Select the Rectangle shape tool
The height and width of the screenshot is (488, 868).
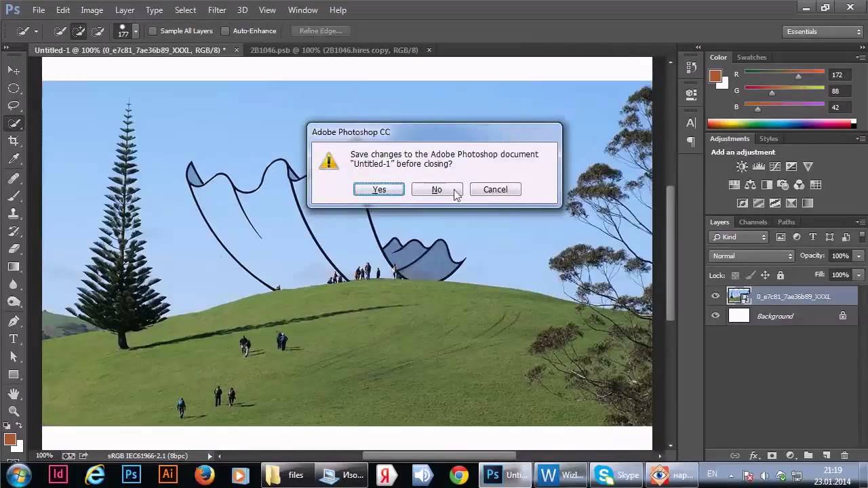pos(14,375)
